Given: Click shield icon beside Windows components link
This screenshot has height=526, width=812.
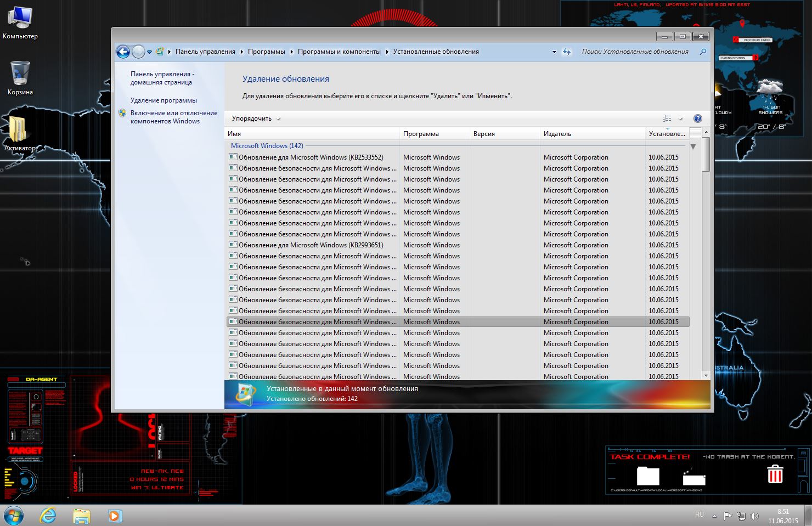Looking at the screenshot, I should 122,113.
